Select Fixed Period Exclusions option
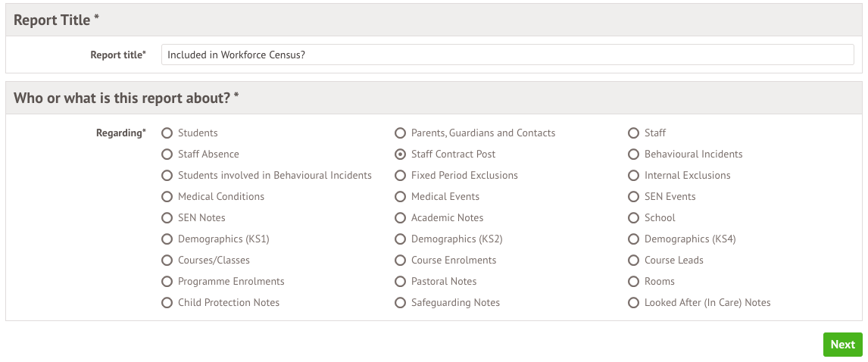 pos(401,176)
